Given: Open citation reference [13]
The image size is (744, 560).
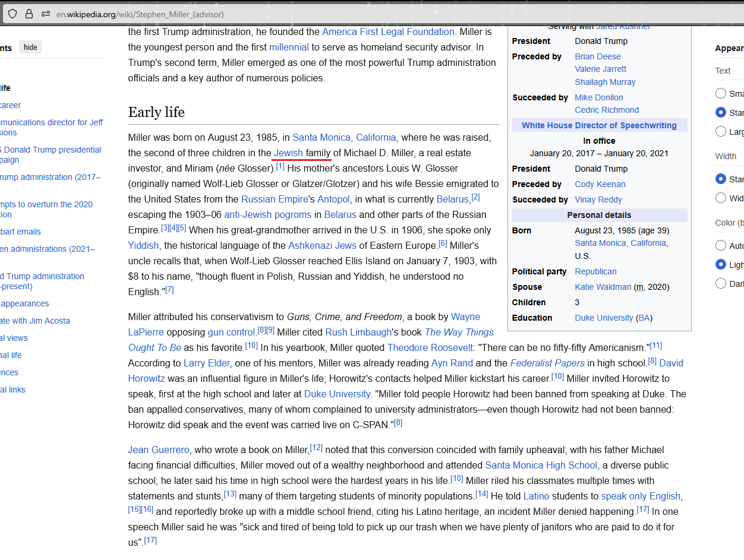Looking at the screenshot, I should coord(230,494).
